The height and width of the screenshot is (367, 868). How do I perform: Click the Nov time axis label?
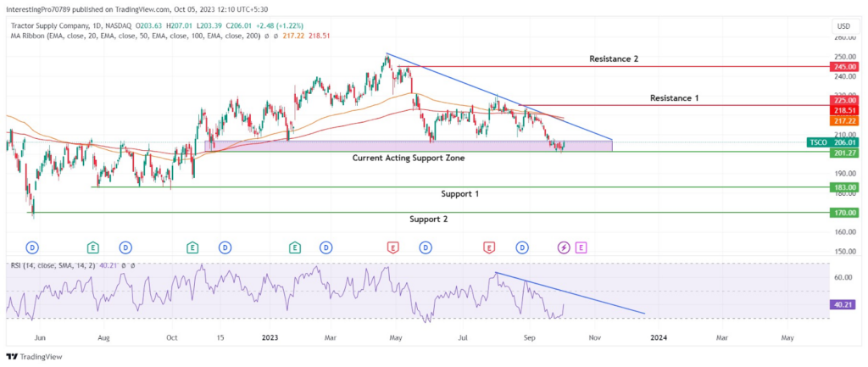(x=594, y=337)
